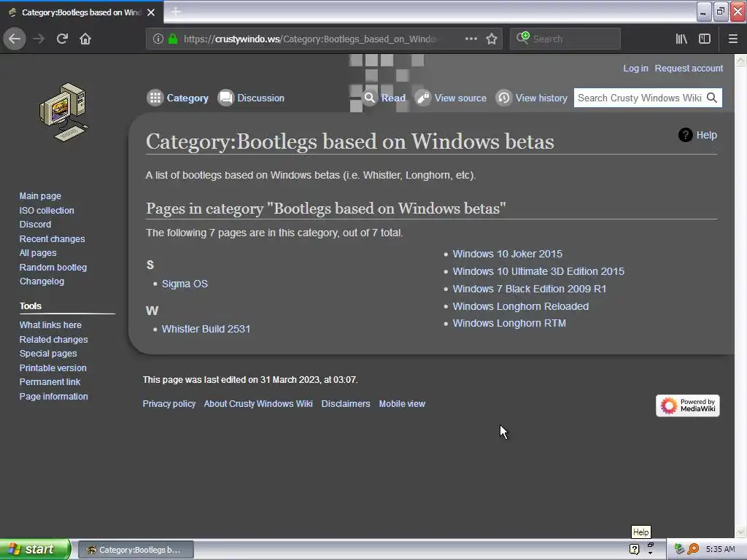The image size is (747, 560).
Task: Click the browser URL address field
Action: (x=309, y=39)
